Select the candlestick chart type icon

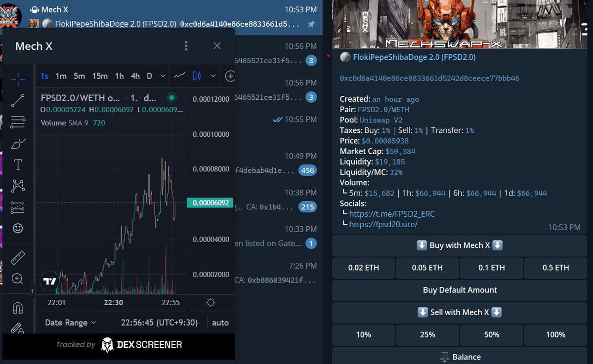(197, 76)
